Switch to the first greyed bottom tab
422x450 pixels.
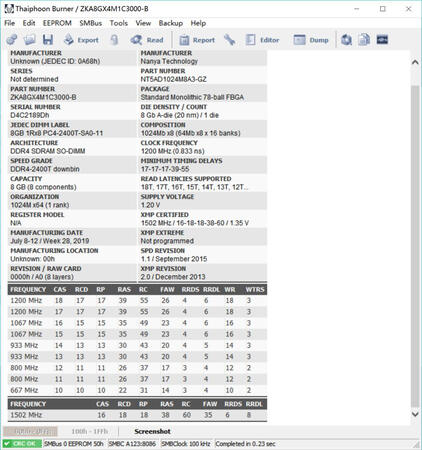30,431
